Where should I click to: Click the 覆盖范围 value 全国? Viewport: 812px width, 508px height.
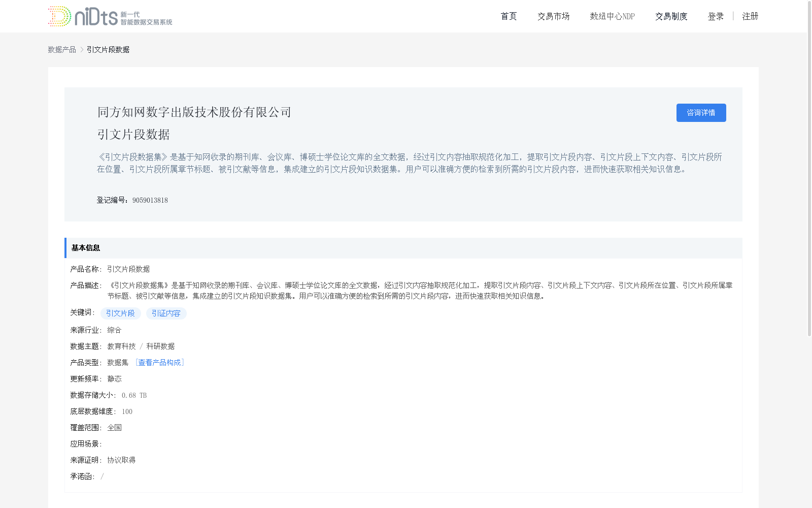click(114, 428)
